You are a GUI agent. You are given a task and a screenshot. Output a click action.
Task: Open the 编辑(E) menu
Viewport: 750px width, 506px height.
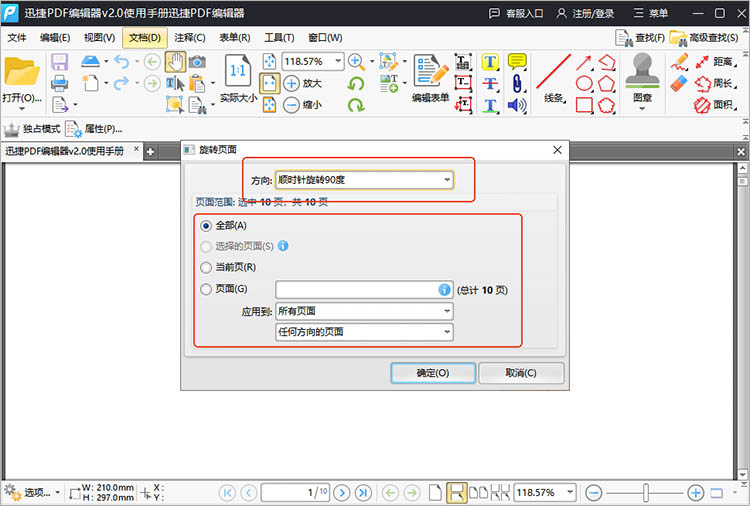point(55,38)
